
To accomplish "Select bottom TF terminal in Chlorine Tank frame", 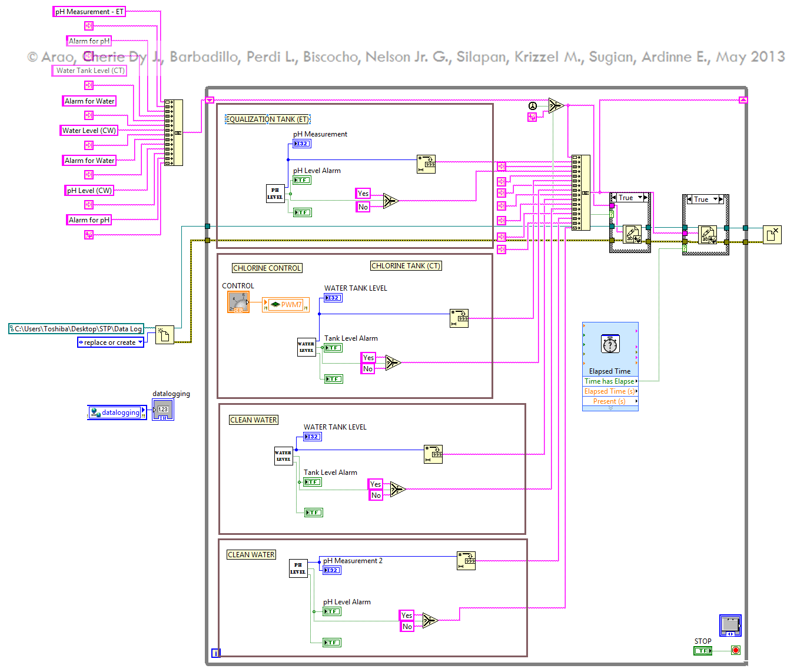I will tap(334, 379).
